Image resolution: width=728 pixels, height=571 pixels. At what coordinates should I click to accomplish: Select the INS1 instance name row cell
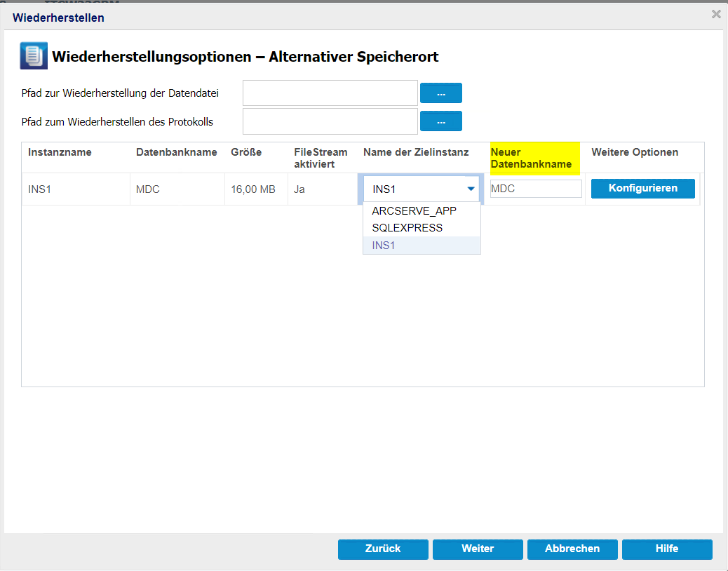tap(39, 189)
